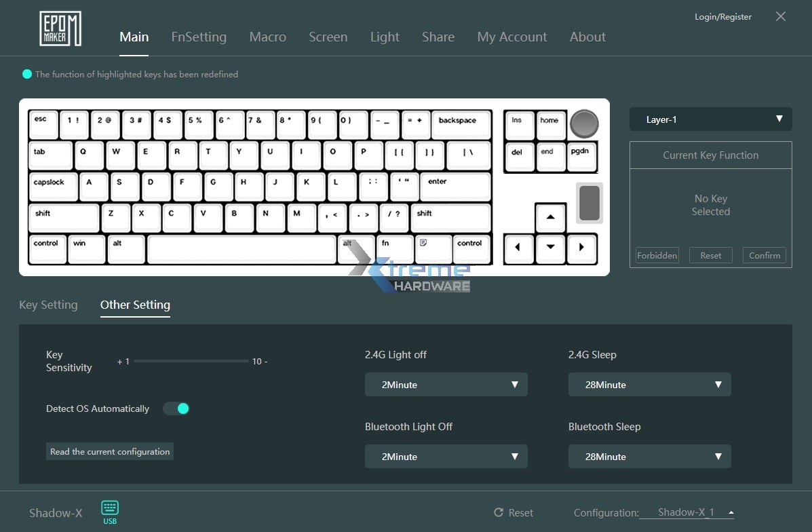This screenshot has height=532, width=812.
Task: Switch to the Macro tab
Action: coord(267,37)
